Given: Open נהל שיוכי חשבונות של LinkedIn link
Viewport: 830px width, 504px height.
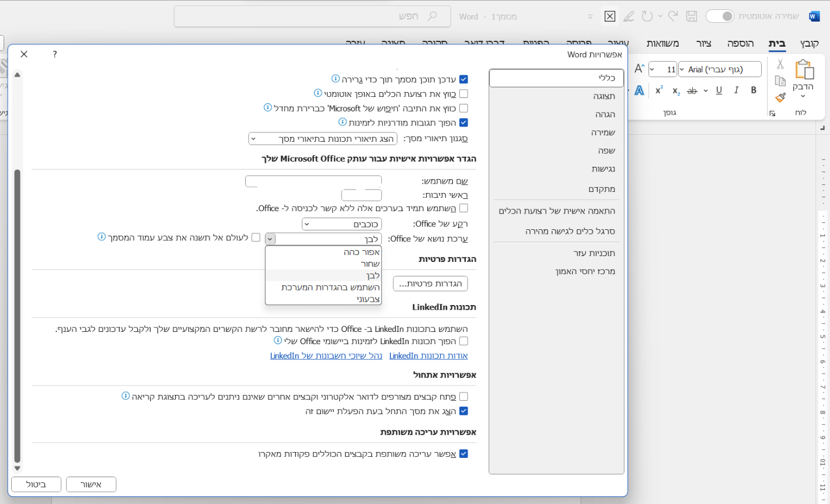Looking at the screenshot, I should point(326,356).
